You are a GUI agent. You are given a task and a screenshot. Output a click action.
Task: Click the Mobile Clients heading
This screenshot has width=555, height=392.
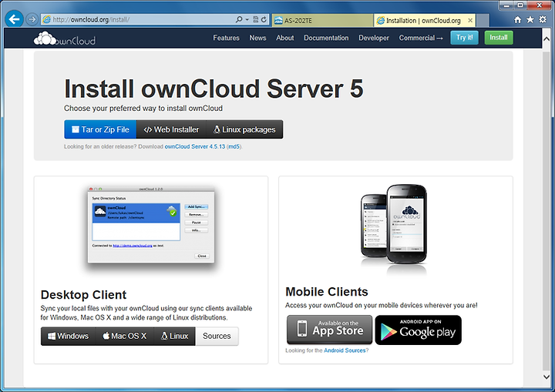tap(327, 292)
